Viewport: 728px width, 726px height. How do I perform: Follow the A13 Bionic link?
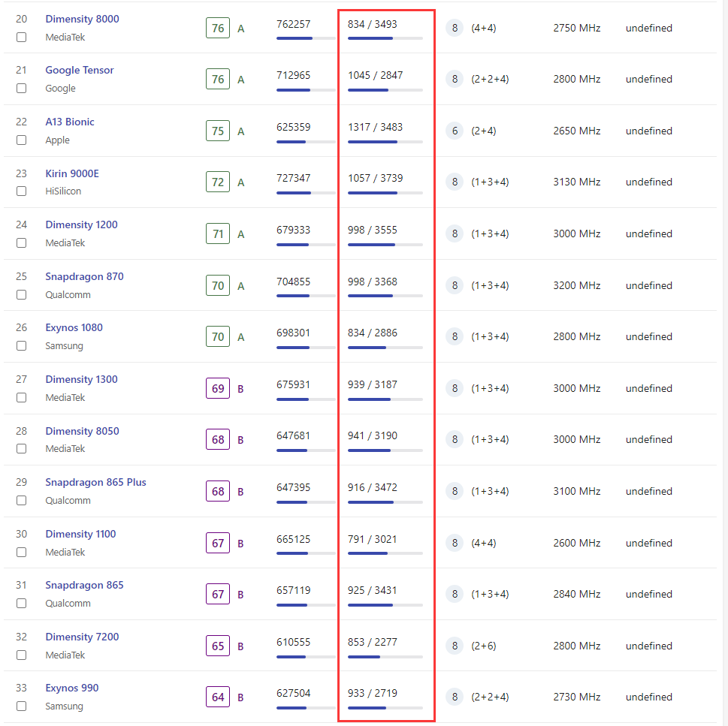point(70,122)
